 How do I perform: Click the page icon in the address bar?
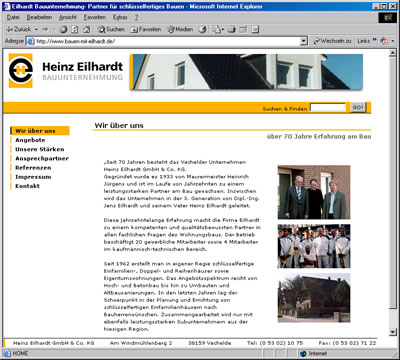click(31, 41)
